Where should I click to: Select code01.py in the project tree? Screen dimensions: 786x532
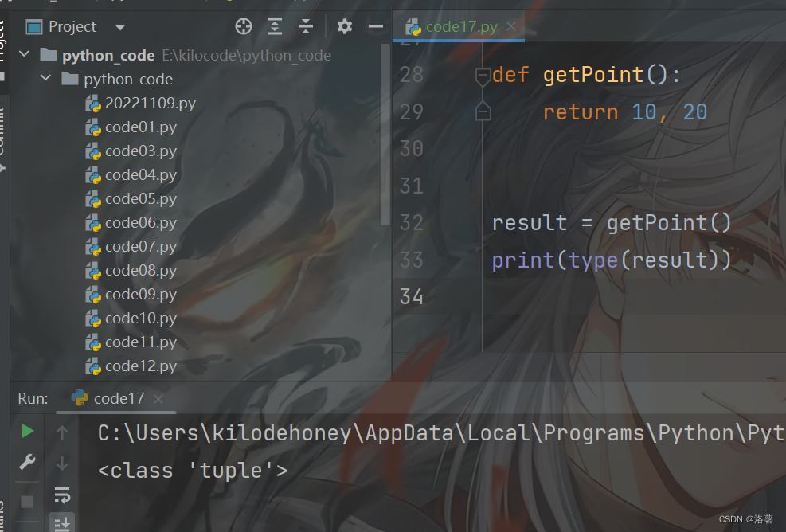(x=131, y=127)
